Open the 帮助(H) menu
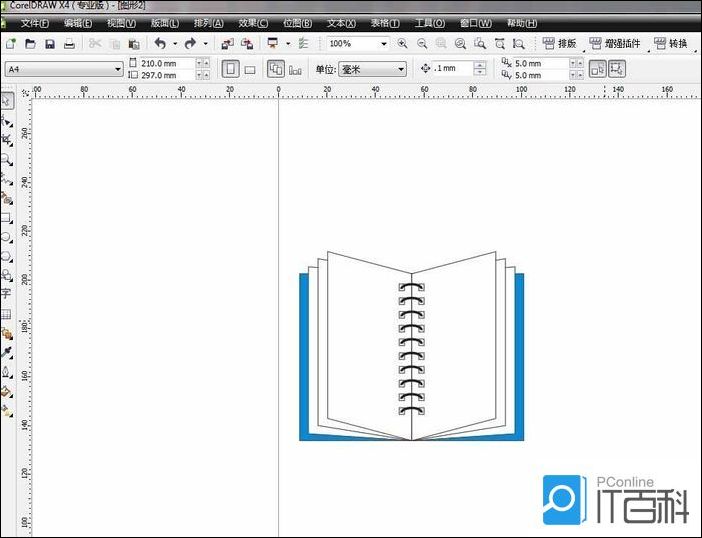The image size is (702, 538). (x=522, y=23)
